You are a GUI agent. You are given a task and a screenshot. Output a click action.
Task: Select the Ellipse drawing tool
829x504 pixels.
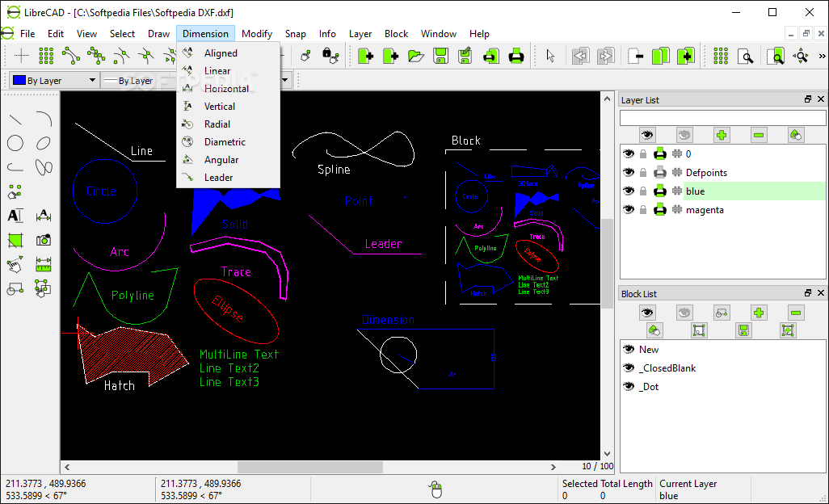pyautogui.click(x=44, y=143)
